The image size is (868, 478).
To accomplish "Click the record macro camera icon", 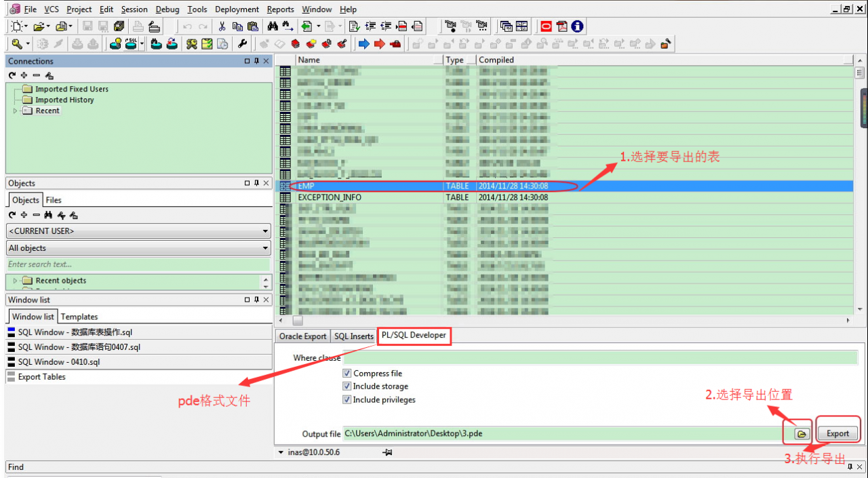I will pos(450,26).
